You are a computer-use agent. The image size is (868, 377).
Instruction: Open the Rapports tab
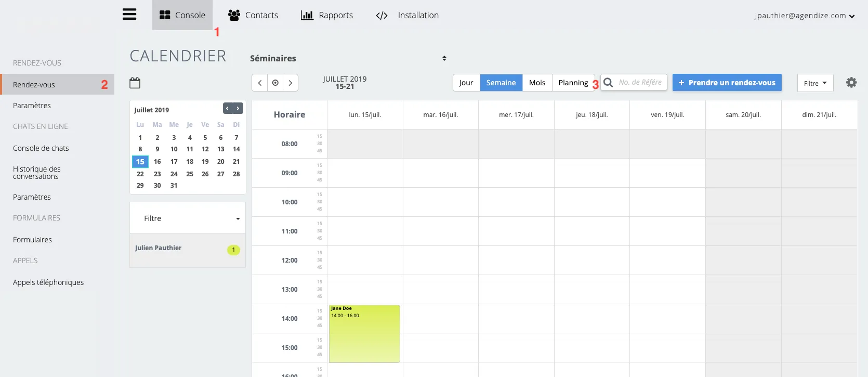point(327,15)
